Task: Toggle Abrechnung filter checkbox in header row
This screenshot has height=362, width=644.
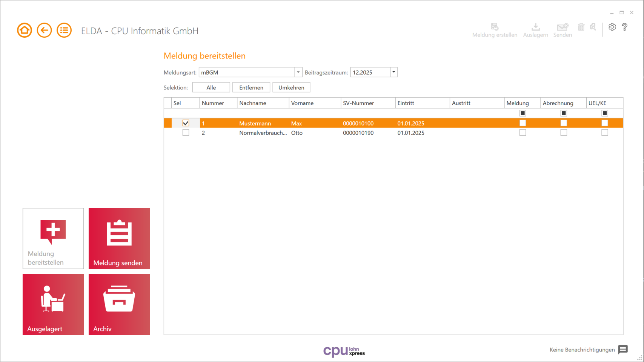Action: 564,113
